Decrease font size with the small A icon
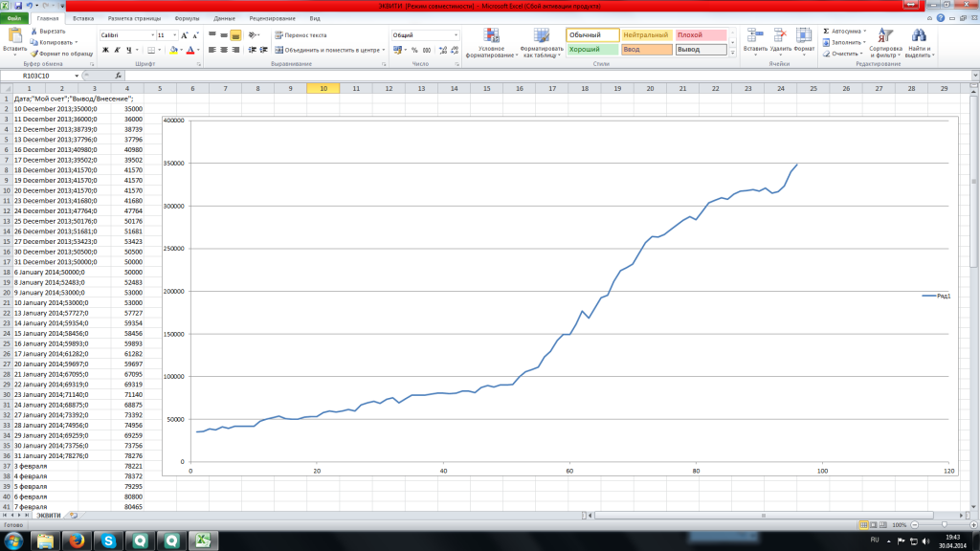Screen dimensions: 980x551 pos(195,35)
